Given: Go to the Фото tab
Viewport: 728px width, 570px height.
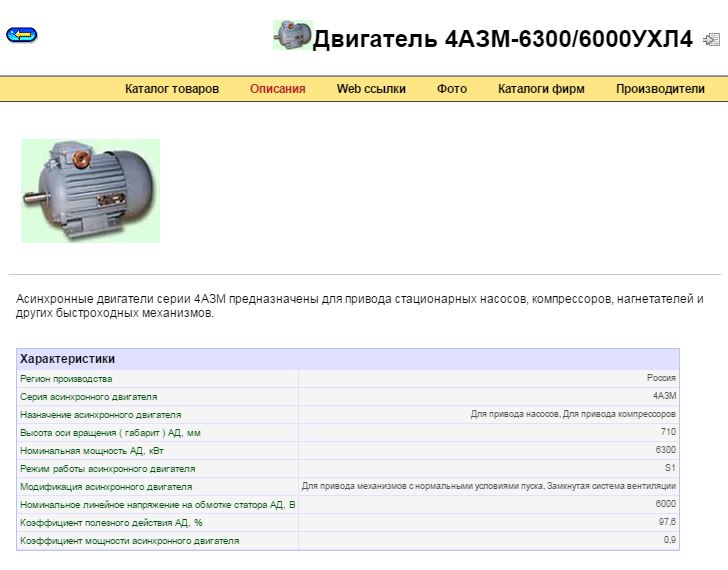Looking at the screenshot, I should 452,89.
